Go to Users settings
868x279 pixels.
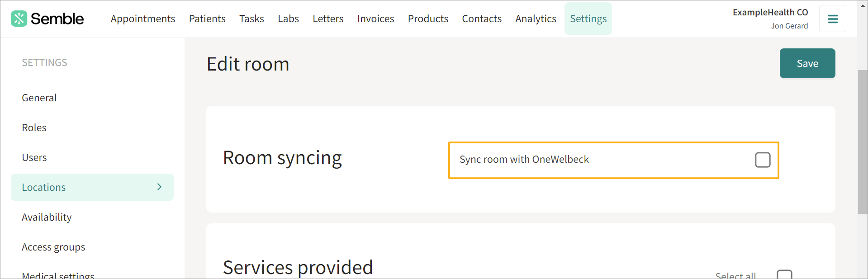(34, 157)
